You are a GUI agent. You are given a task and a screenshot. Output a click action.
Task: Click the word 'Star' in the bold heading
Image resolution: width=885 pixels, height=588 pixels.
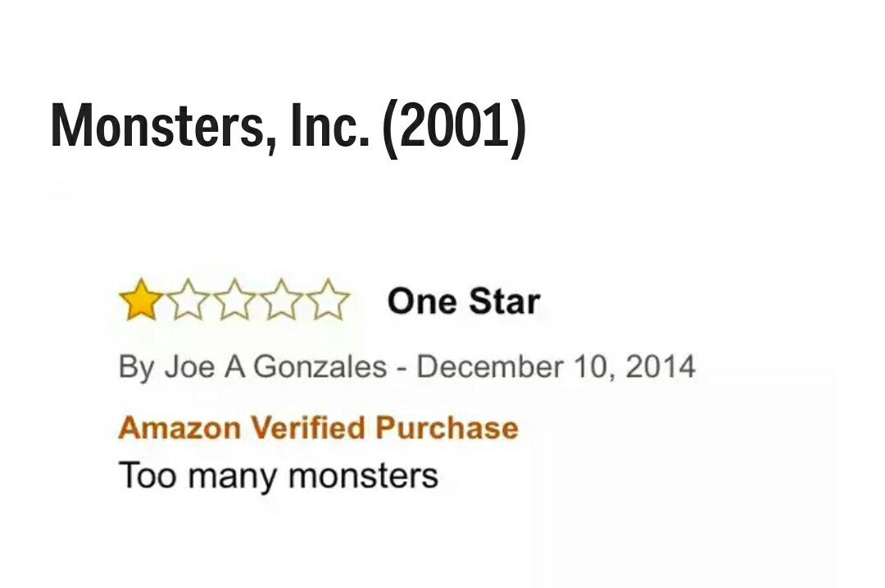coord(503,301)
